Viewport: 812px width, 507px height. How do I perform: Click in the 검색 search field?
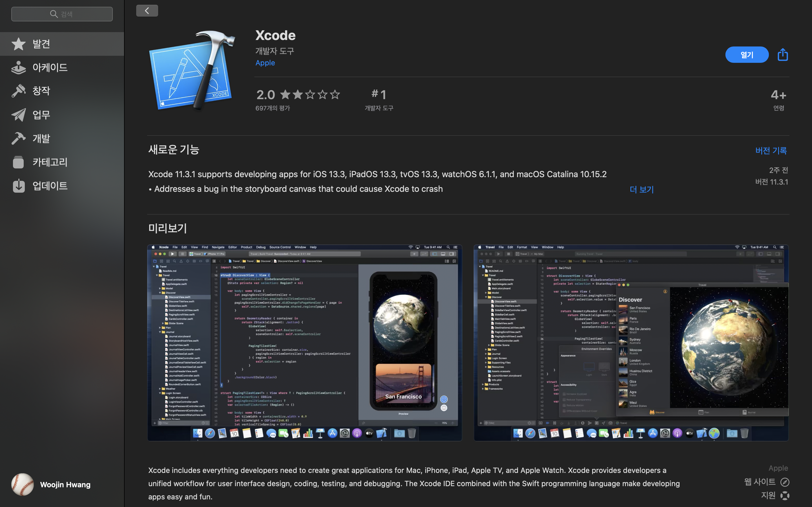point(62,14)
